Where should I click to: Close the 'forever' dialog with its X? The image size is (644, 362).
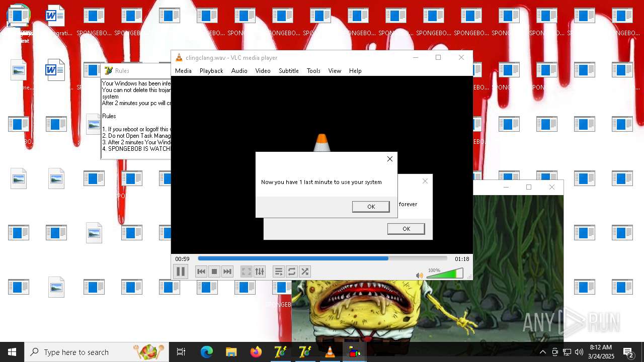coord(425,181)
